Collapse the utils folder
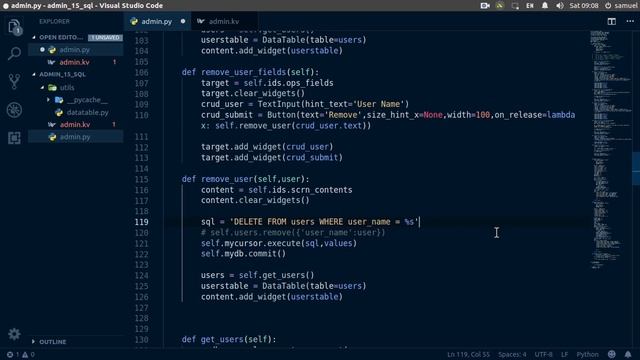The height and width of the screenshot is (360, 640). [x=42, y=87]
